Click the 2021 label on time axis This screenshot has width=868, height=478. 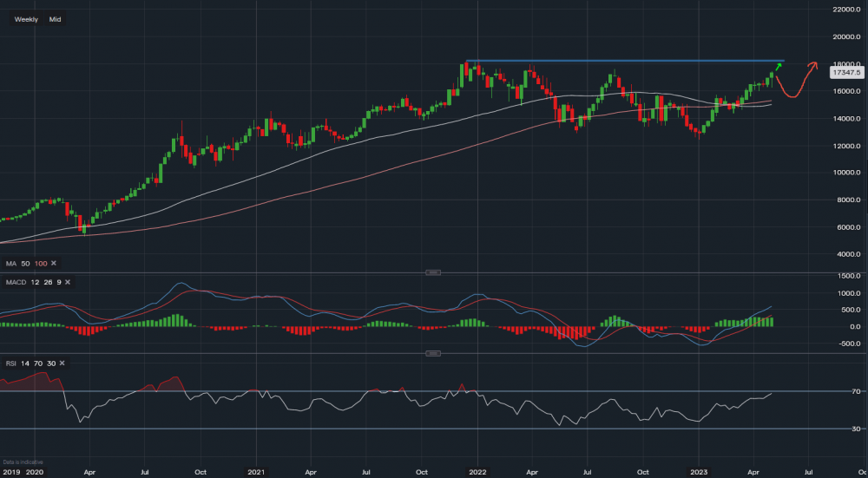pos(256,472)
